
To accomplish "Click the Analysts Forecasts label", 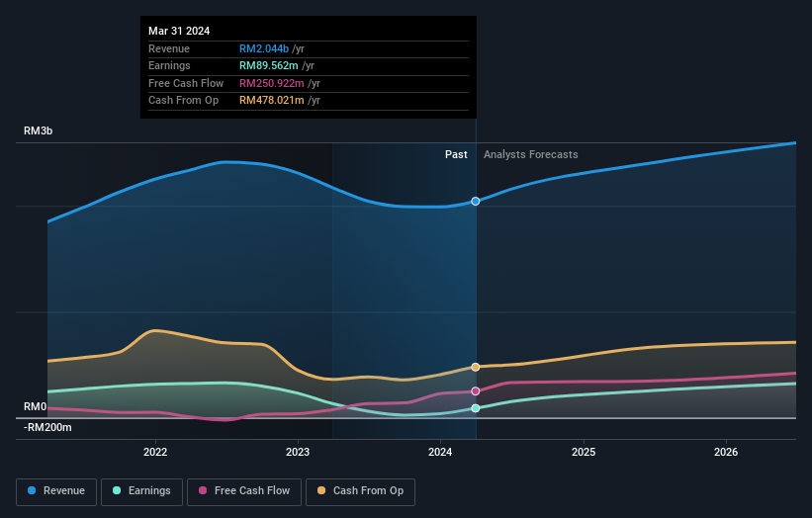I will [531, 155].
